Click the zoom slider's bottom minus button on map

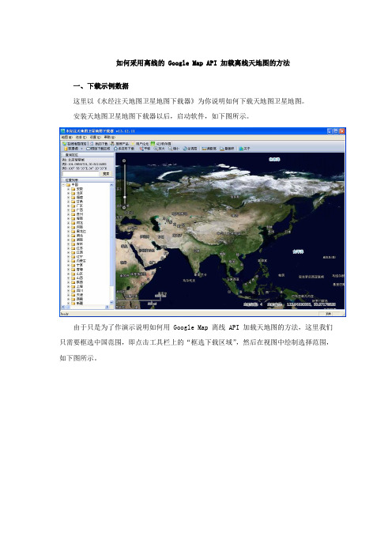(124, 208)
